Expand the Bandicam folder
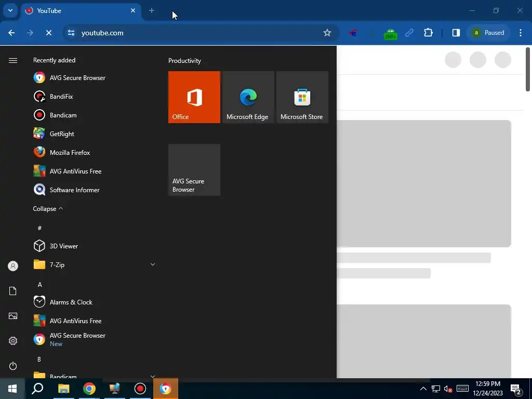The width and height of the screenshot is (532, 399). [x=95, y=376]
